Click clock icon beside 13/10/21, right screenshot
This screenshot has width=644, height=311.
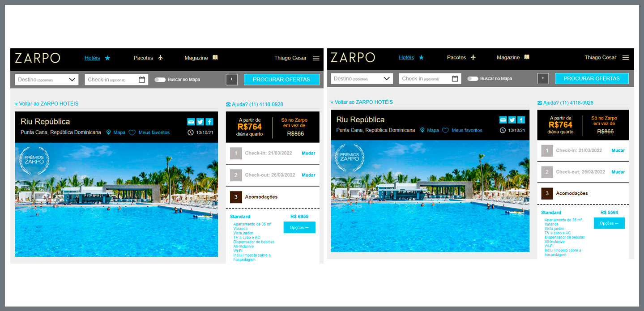pos(503,130)
